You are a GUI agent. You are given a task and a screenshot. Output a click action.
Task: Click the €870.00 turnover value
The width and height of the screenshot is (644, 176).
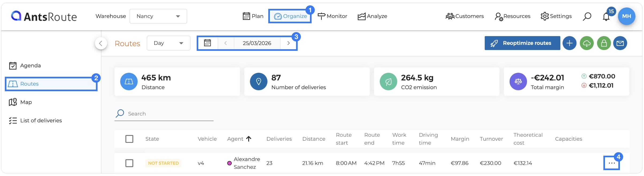[x=602, y=76]
